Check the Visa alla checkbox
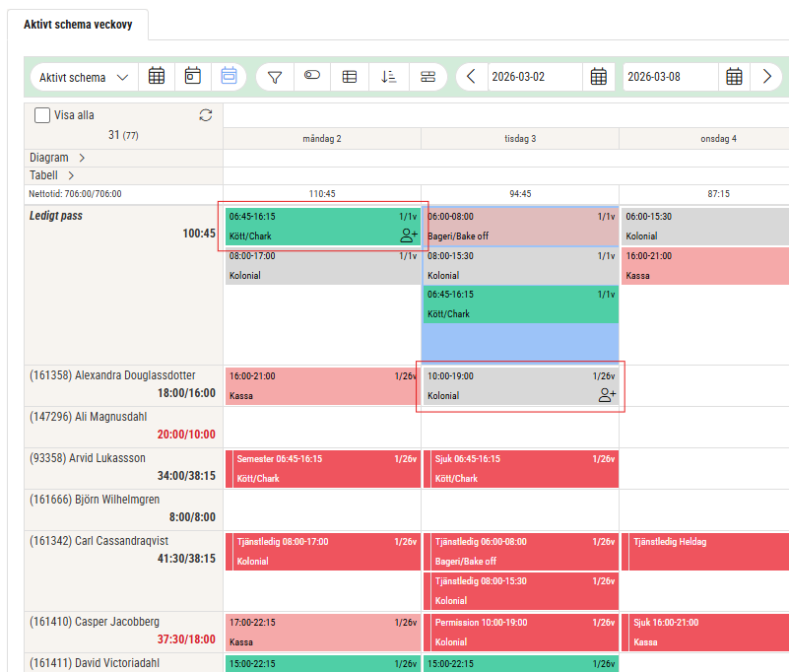Screen dimensions: 789x672 click(x=42, y=115)
